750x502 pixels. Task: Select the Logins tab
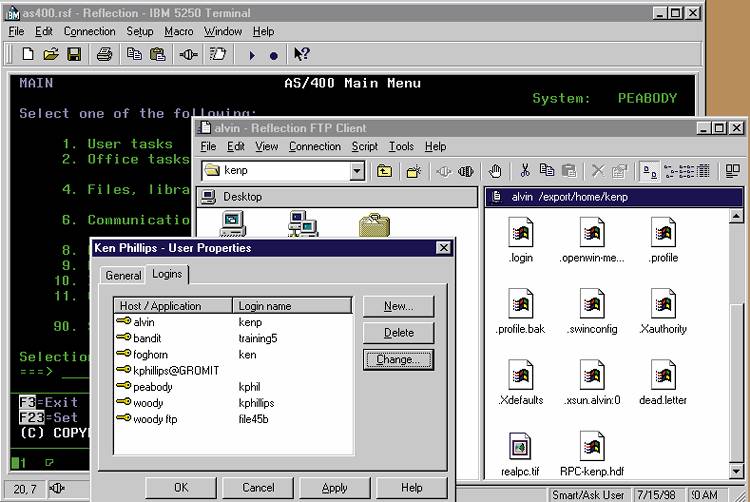coord(167,274)
